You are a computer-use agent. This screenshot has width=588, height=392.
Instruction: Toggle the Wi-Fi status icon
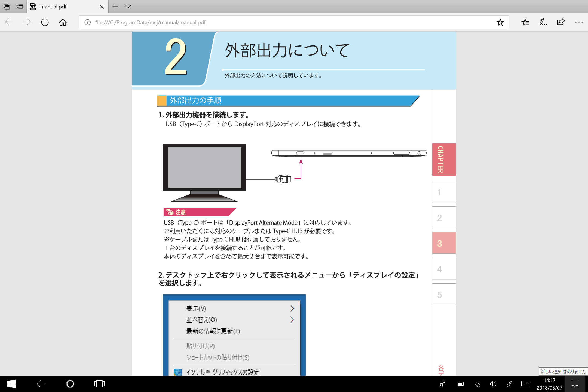tap(477, 384)
